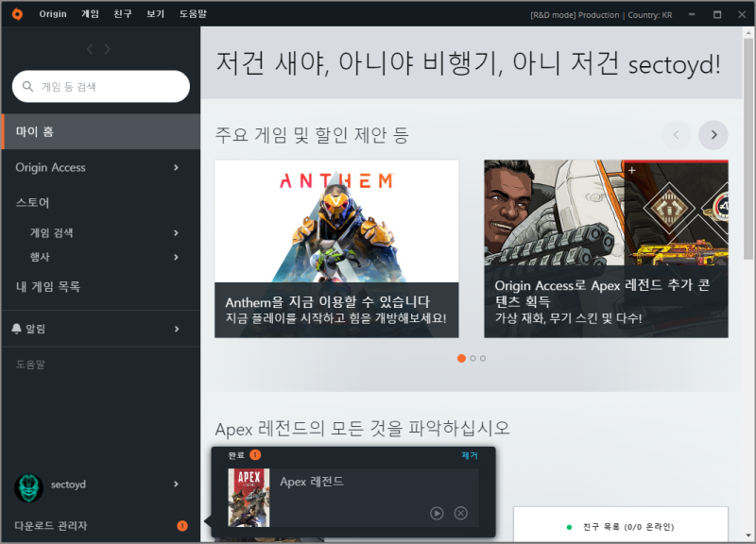
Task: Open the 친구 menu
Action: click(123, 14)
